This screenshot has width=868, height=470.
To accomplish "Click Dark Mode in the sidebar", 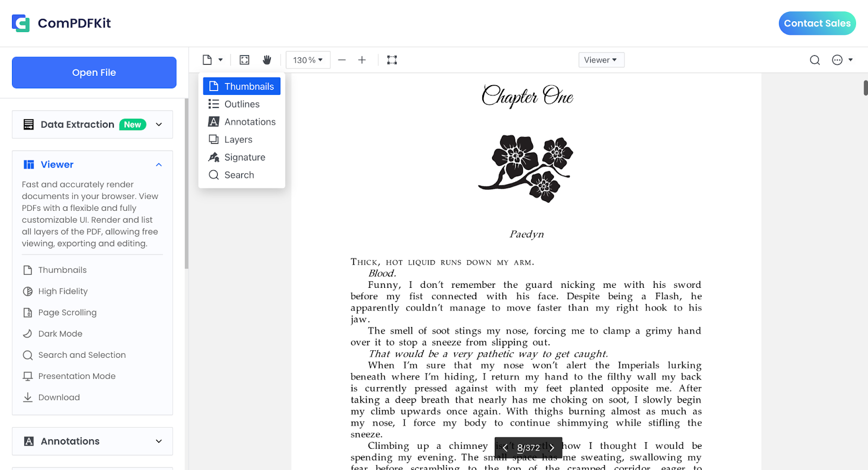I will click(x=60, y=334).
